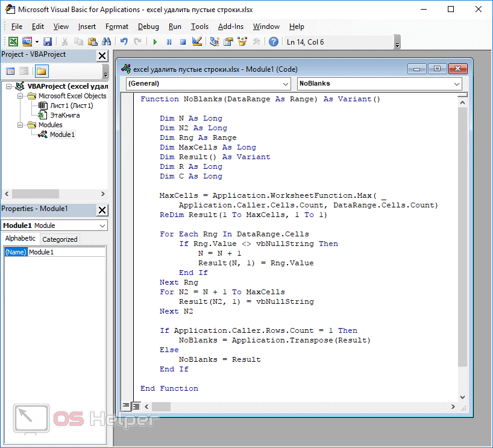Close the Properties - Module1 panel
493x448 pixels.
click(x=102, y=209)
